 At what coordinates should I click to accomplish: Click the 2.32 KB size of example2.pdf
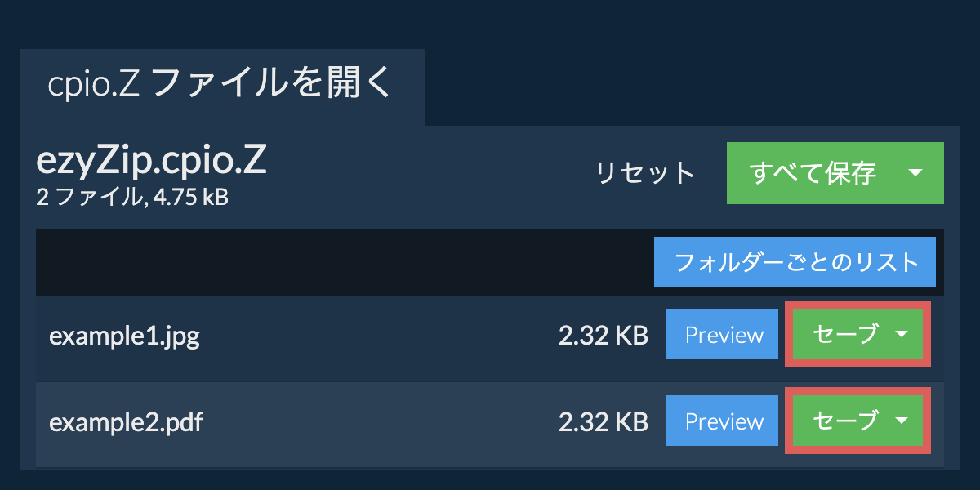[603, 422]
